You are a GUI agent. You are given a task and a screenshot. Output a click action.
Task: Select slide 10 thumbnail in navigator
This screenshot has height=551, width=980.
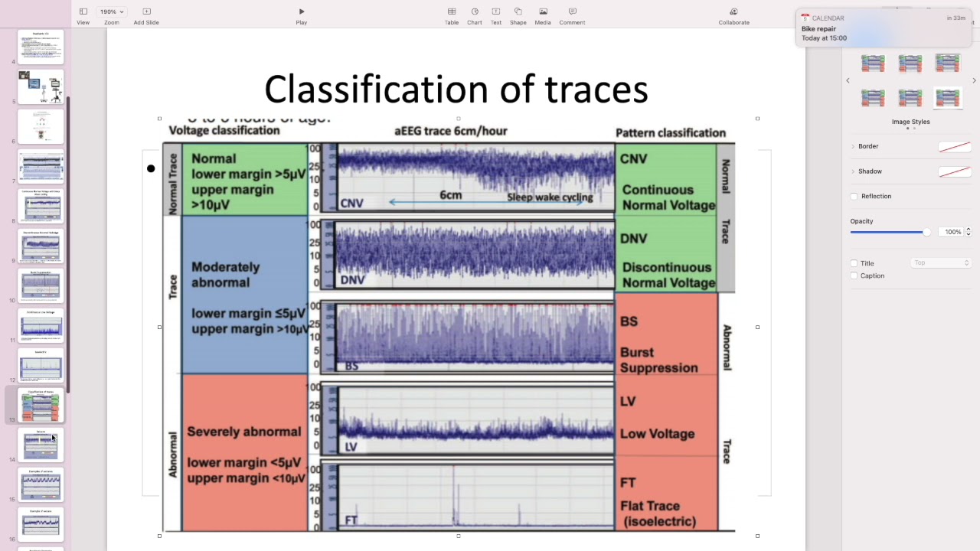pyautogui.click(x=41, y=285)
